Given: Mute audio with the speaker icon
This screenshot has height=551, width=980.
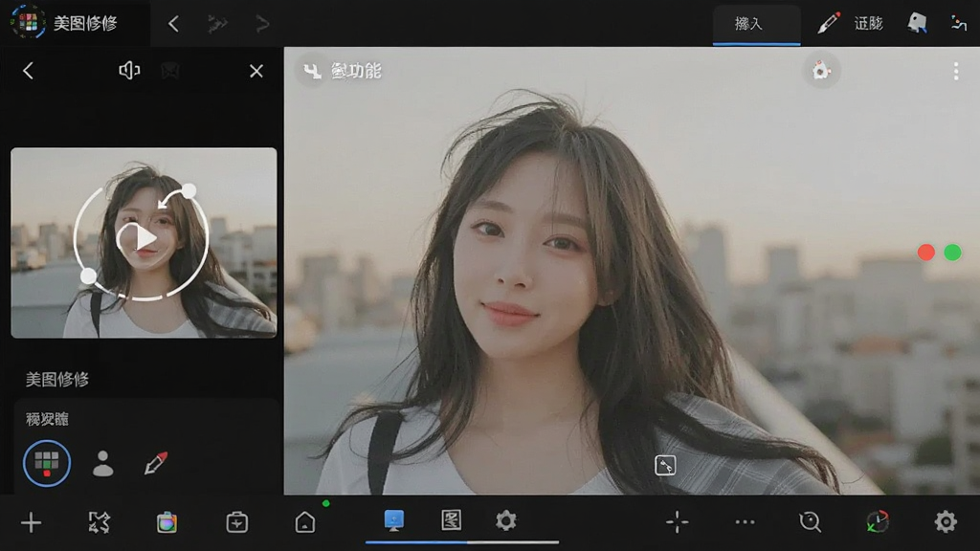Looking at the screenshot, I should click(129, 71).
